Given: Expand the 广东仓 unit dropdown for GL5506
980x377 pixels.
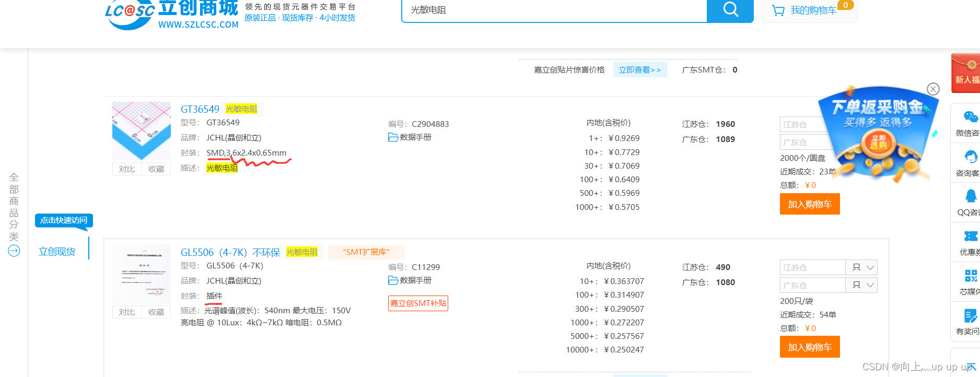Looking at the screenshot, I should click(x=861, y=285).
